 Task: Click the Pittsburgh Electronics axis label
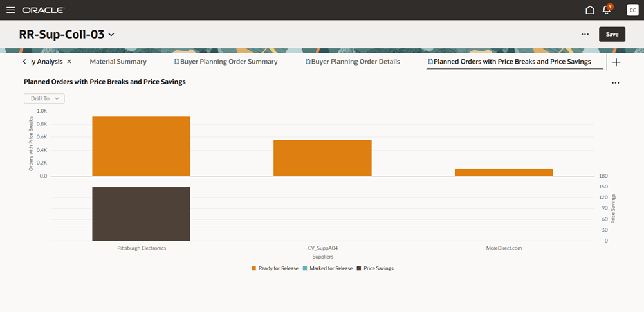[142, 248]
